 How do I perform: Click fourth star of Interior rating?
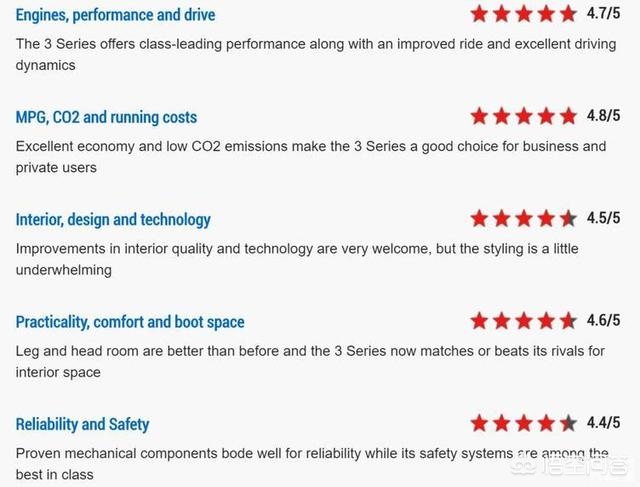(x=546, y=219)
